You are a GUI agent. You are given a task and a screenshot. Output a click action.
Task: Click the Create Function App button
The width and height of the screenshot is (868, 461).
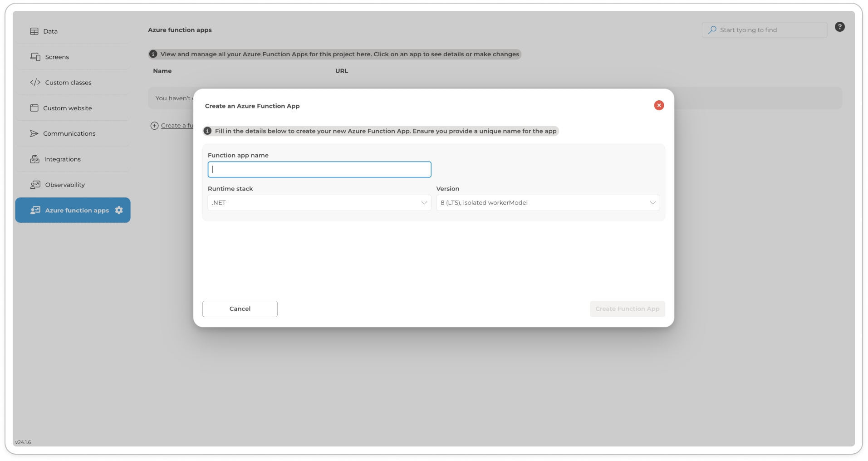click(627, 309)
